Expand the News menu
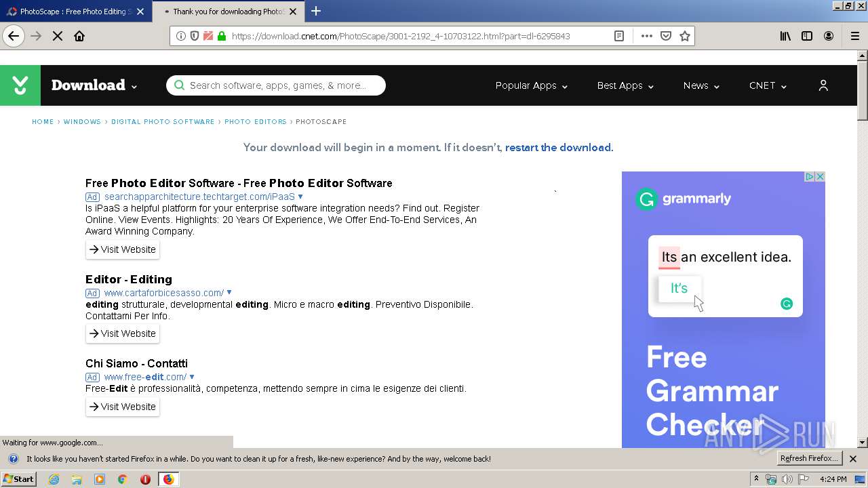 click(x=701, y=85)
